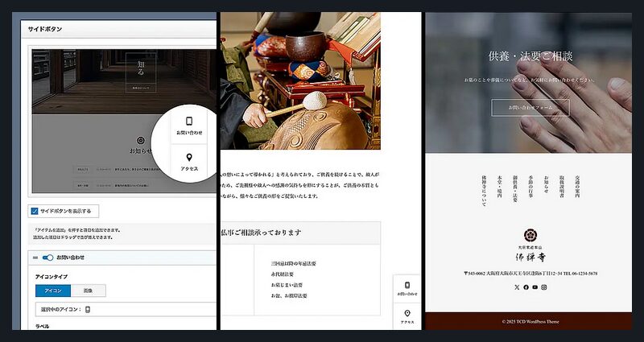Open the 季節の行事 footer link
The image size is (644, 342).
coord(530,187)
